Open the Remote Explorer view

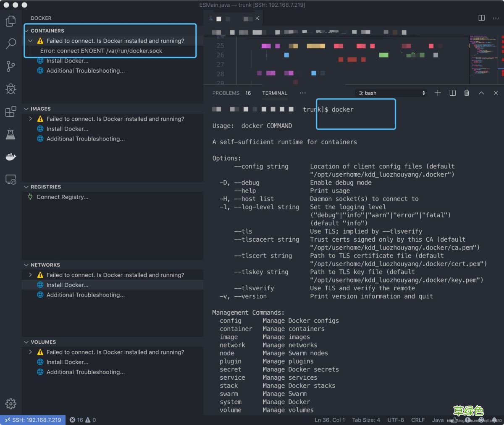11,180
